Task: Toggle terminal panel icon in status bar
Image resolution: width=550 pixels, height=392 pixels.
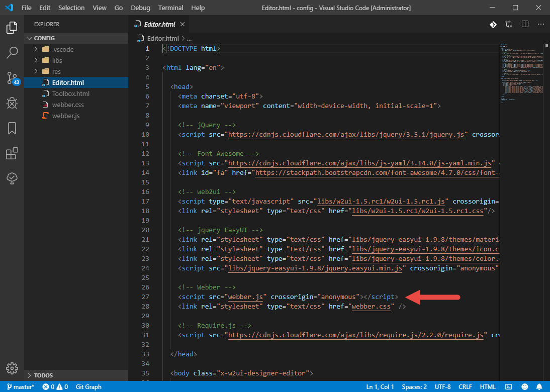Action: pyautogui.click(x=508, y=387)
